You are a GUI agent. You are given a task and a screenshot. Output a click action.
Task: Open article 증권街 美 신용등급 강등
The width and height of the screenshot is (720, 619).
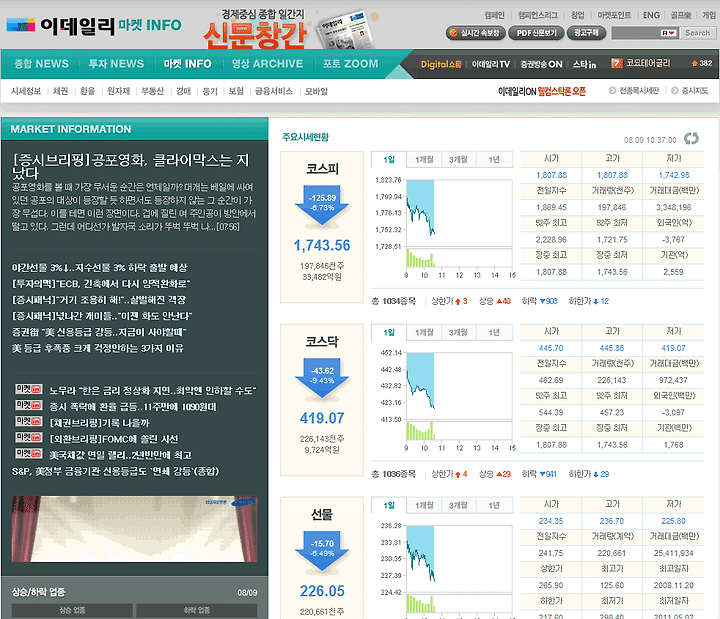point(99,332)
